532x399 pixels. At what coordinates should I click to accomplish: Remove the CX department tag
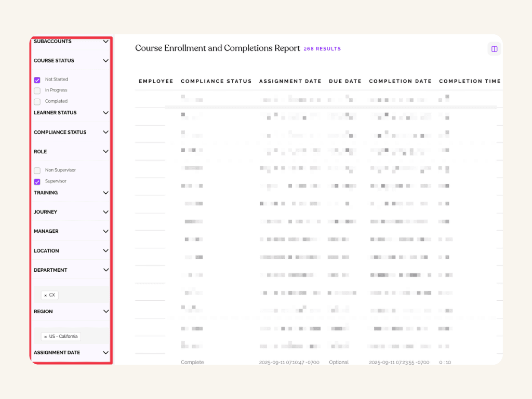tap(46, 296)
